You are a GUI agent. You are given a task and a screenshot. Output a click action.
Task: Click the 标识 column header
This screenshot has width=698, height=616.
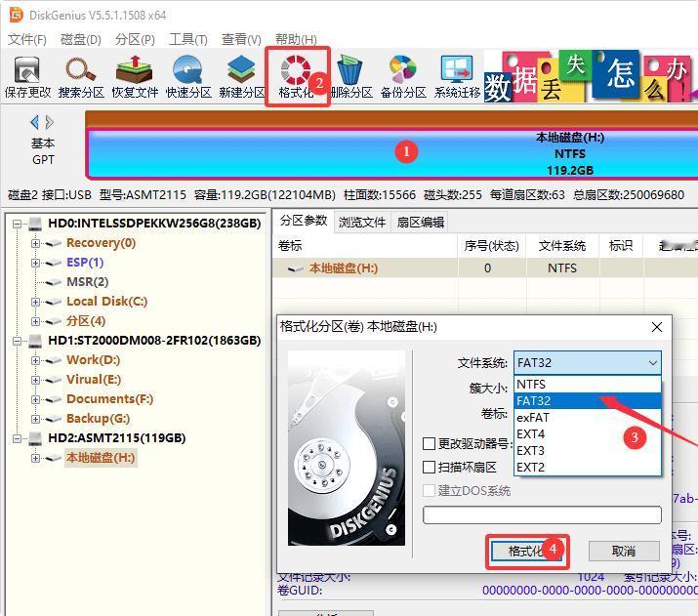coord(621,246)
